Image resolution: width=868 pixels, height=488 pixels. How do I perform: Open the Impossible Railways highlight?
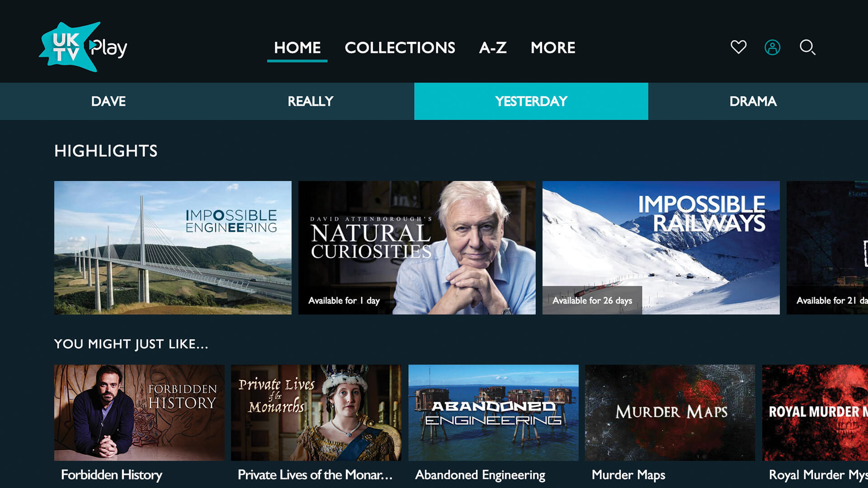[x=661, y=248]
